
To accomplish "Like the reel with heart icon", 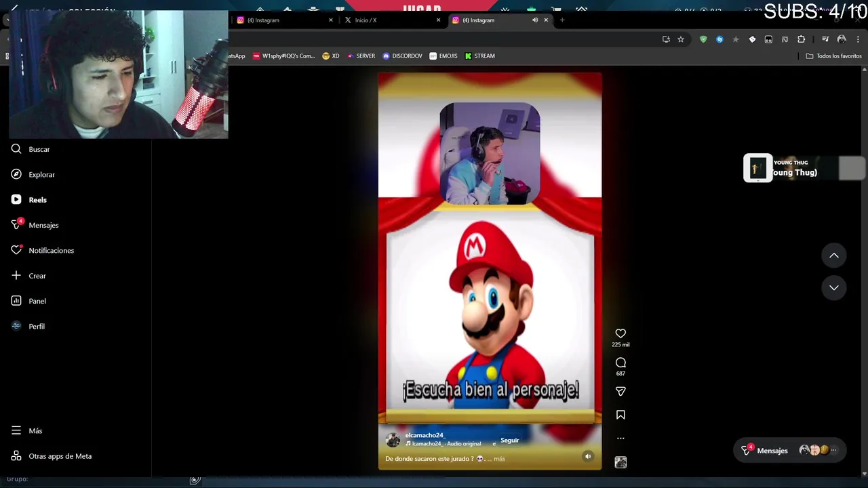I will coord(620,333).
